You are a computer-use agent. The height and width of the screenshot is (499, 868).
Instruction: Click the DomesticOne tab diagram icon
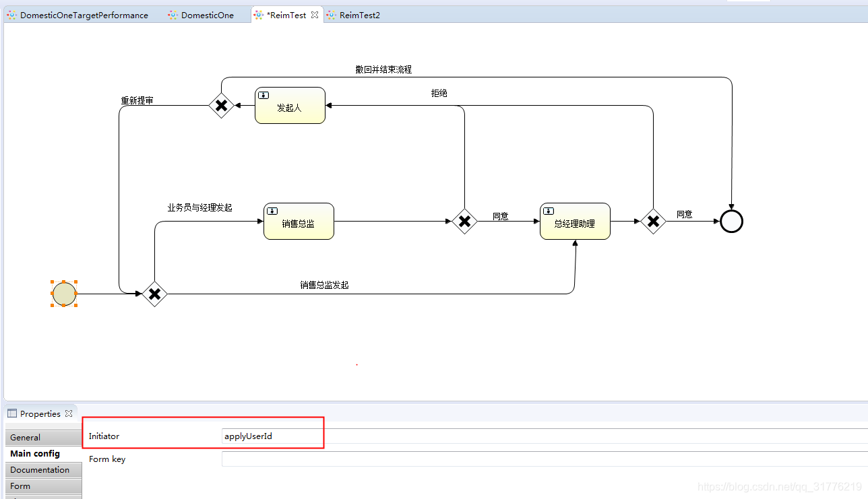pyautogui.click(x=173, y=15)
